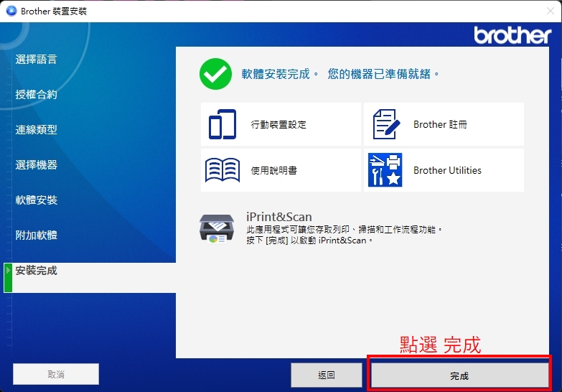The width and height of the screenshot is (562, 392).
Task: Click the text 您的機器已準備就緒
Action: point(379,74)
